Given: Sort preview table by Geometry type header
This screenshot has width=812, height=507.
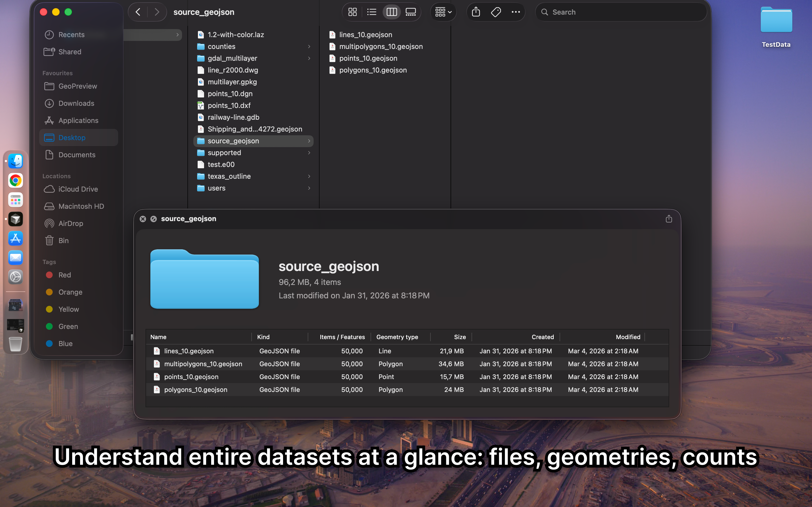Looking at the screenshot, I should [397, 337].
